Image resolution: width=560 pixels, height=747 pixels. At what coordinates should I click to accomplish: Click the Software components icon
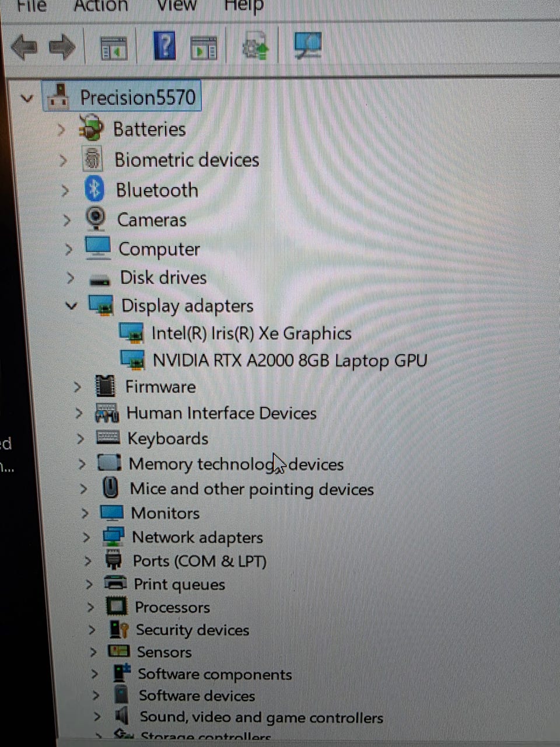tap(121, 673)
